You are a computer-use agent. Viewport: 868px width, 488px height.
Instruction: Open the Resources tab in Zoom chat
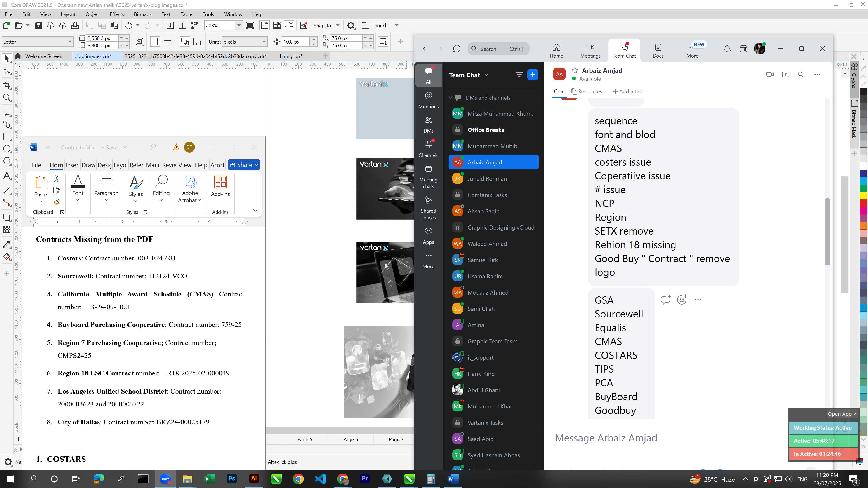587,91
